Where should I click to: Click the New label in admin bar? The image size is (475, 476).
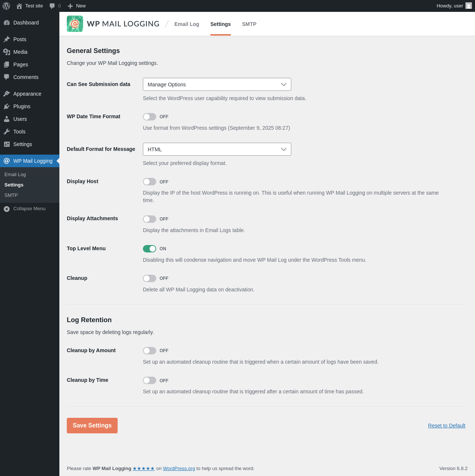tap(81, 6)
